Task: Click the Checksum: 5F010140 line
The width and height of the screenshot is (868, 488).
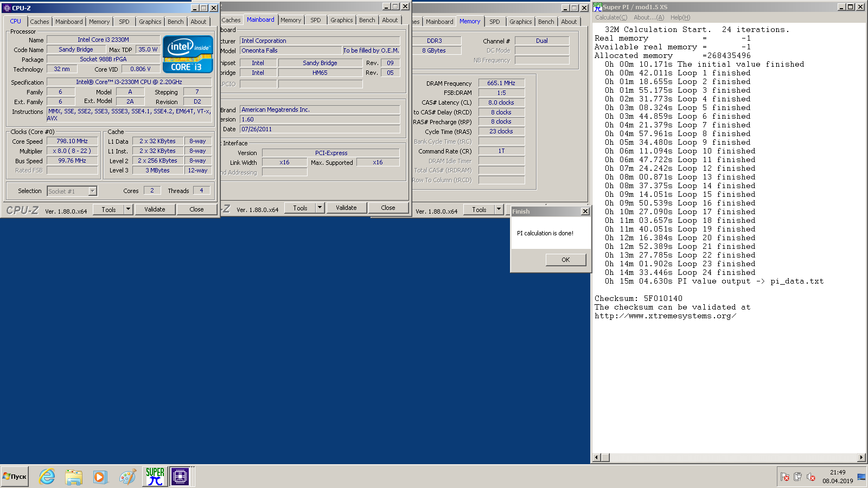Action: (x=639, y=298)
